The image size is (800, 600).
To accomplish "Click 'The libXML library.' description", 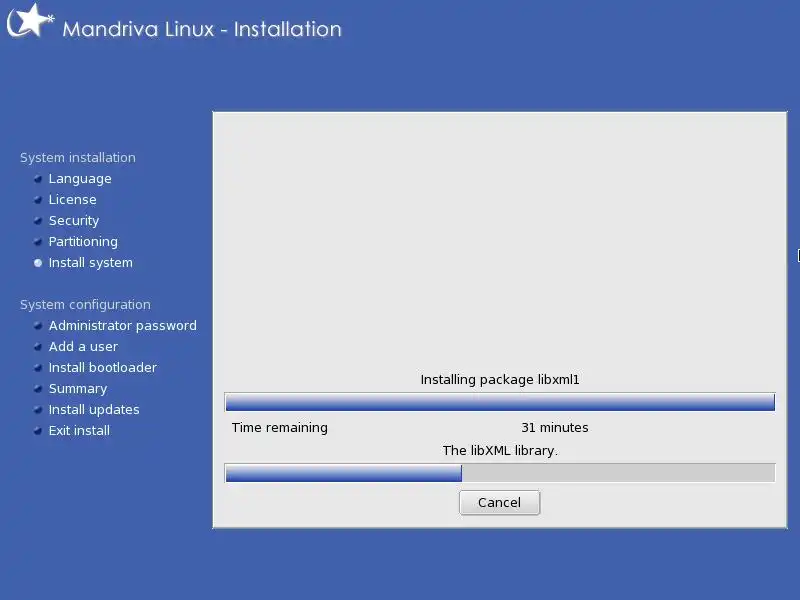I will point(500,451).
